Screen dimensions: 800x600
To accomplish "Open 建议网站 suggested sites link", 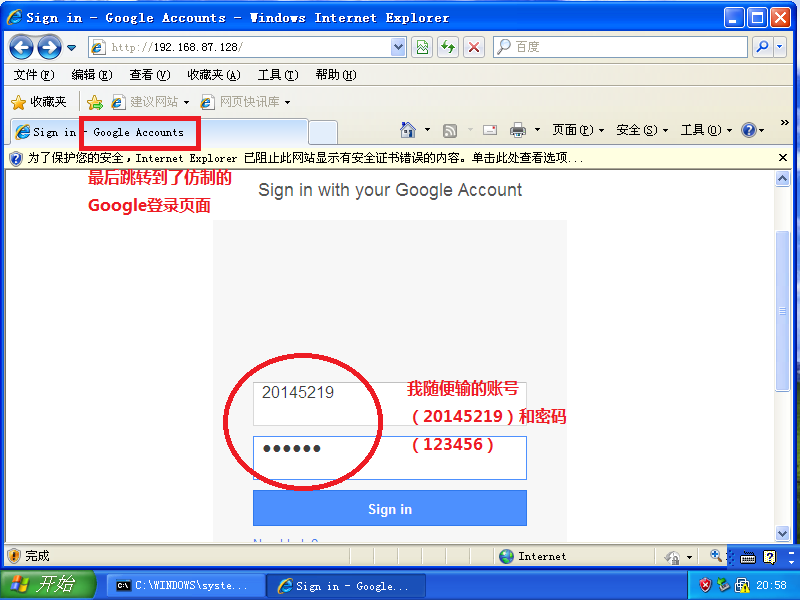I will pyautogui.click(x=151, y=102).
